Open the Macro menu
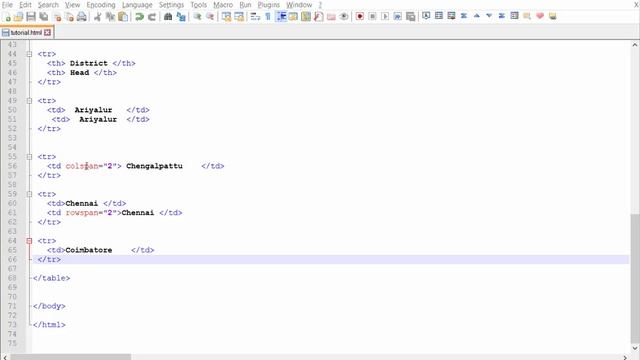The height and width of the screenshot is (360, 640). pos(223,5)
